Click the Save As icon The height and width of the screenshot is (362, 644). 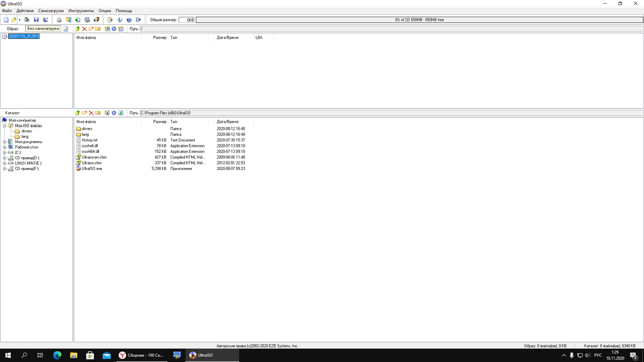pyautogui.click(x=45, y=20)
